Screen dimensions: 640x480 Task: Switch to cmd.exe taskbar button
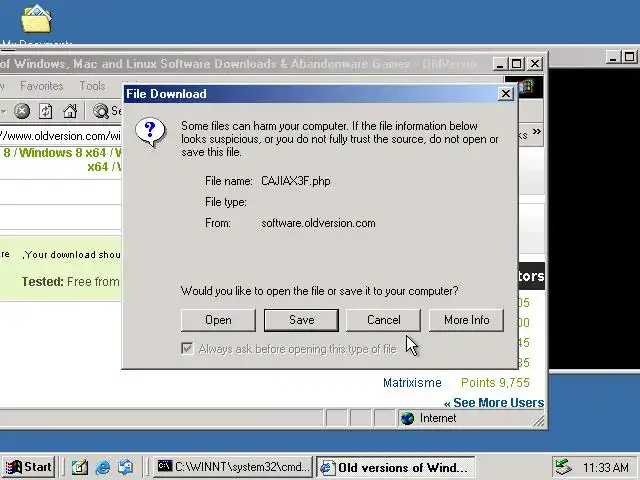tap(233, 467)
